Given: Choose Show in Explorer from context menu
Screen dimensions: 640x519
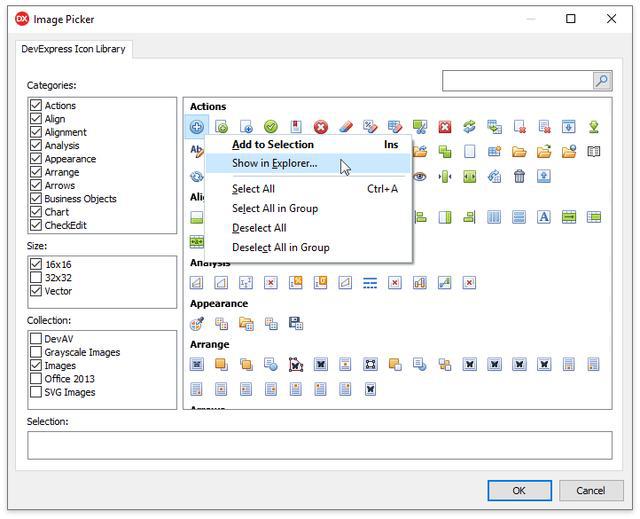Looking at the screenshot, I should pos(274,163).
